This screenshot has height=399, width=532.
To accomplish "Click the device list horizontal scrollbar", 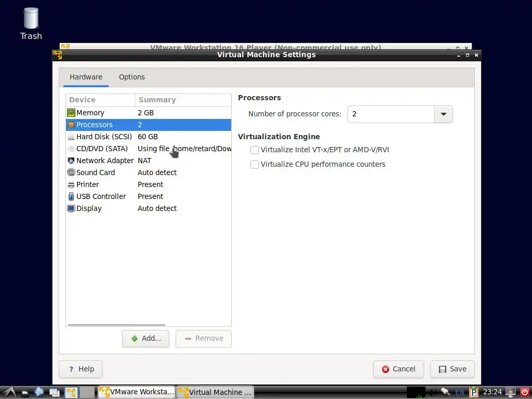I will click(116, 325).
